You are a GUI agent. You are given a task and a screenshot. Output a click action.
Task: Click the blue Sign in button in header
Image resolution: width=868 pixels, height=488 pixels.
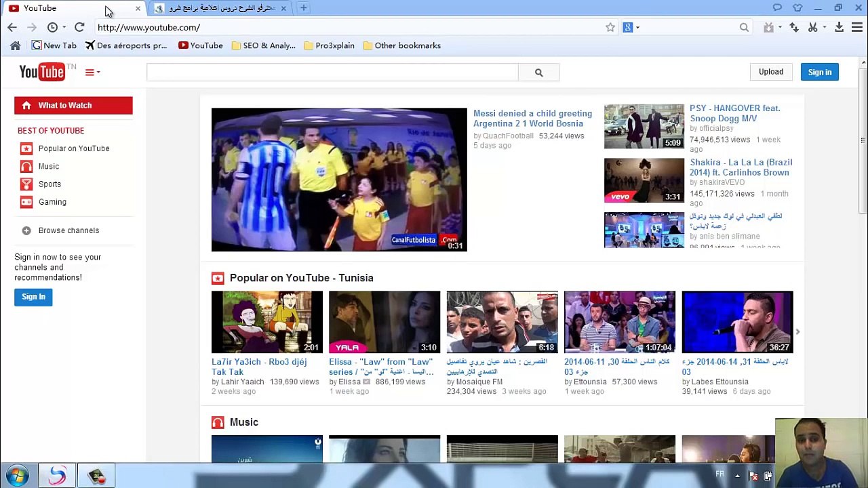point(820,72)
